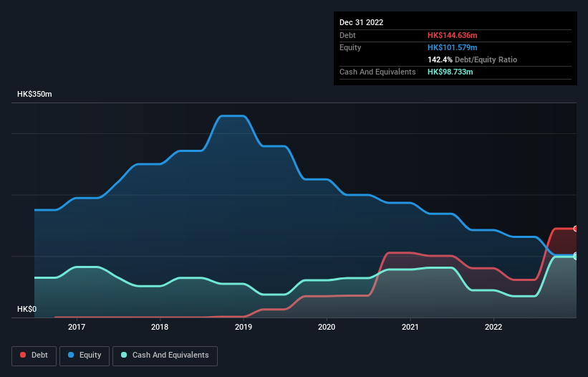Click the 2020 x-axis label
588x377 pixels.
pyautogui.click(x=327, y=327)
